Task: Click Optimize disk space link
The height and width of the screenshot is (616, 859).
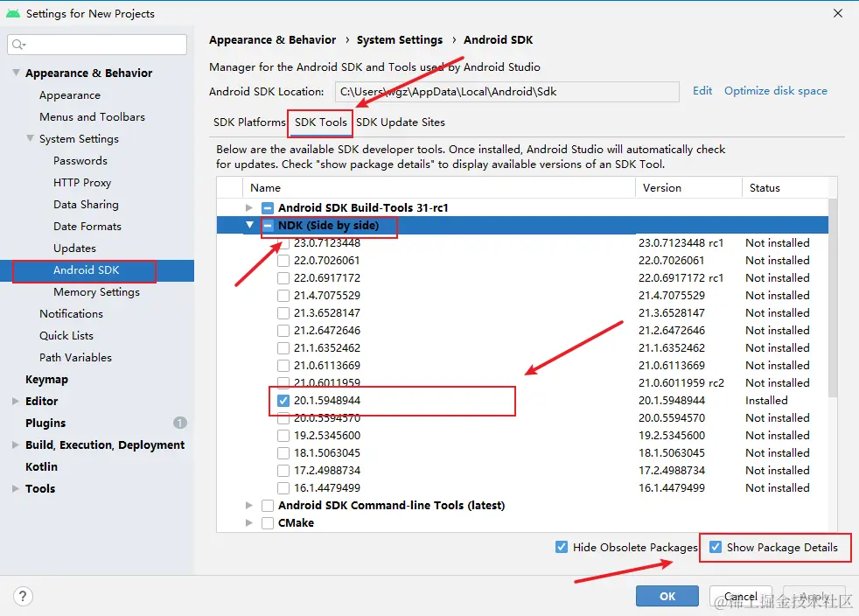Action: click(776, 91)
